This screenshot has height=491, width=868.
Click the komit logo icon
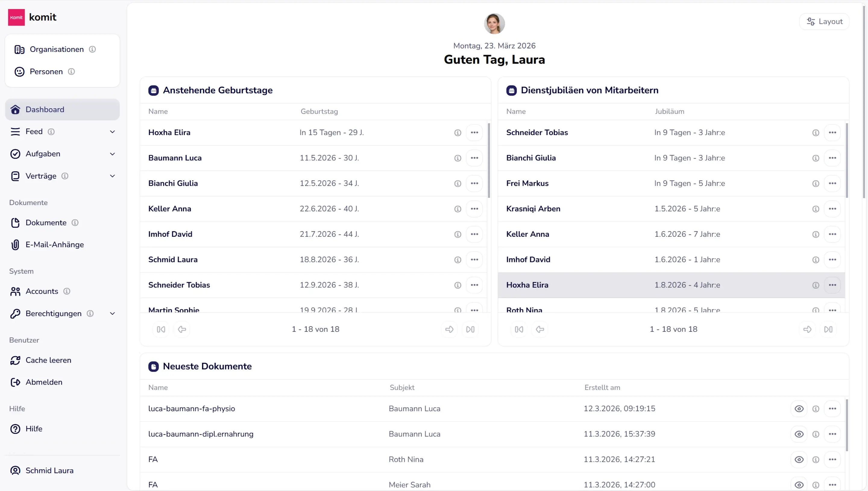[x=16, y=17]
